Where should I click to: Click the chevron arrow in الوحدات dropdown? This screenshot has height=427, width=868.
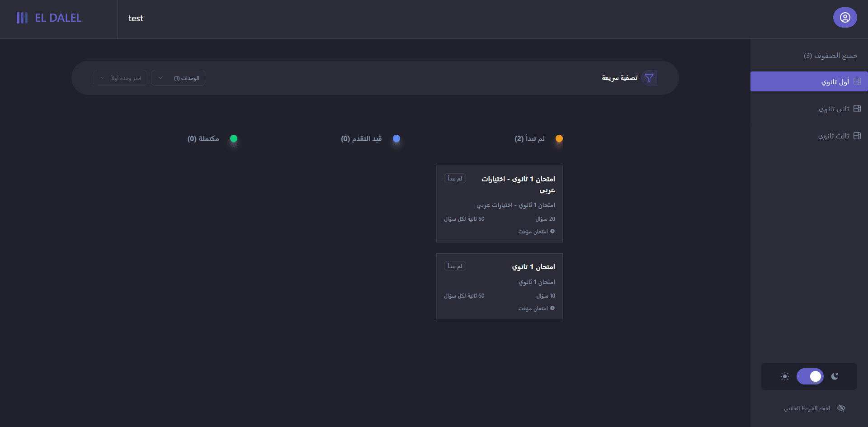160,78
